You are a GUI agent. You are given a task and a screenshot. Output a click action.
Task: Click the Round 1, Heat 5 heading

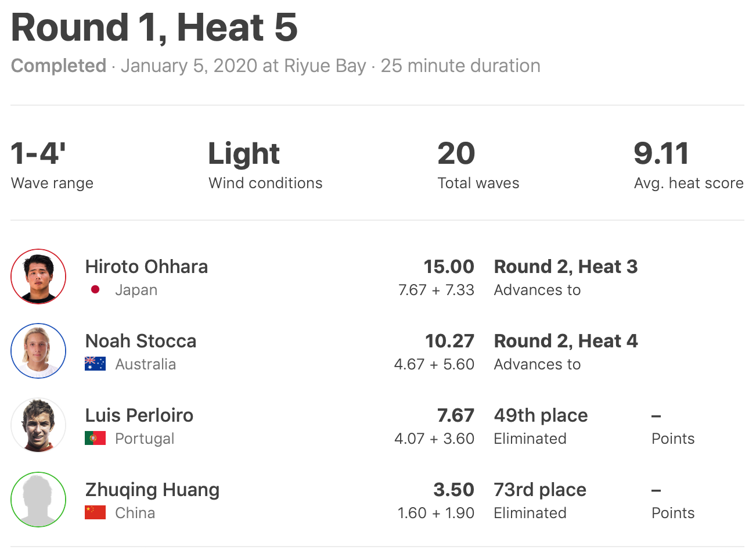(x=154, y=28)
